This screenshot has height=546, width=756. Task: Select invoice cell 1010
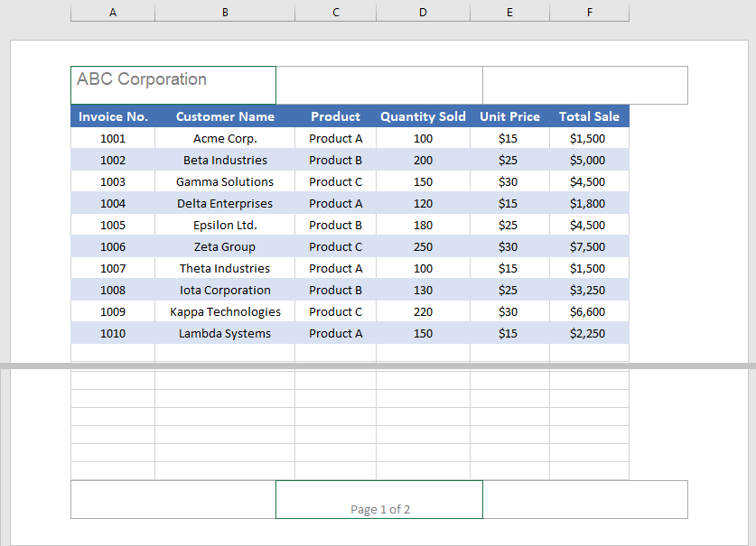coord(113,334)
